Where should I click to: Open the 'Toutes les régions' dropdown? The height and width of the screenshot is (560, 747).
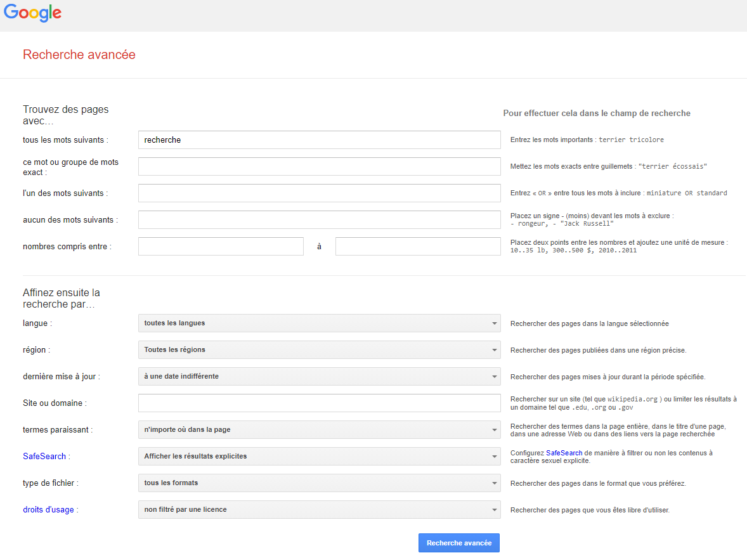(x=319, y=350)
